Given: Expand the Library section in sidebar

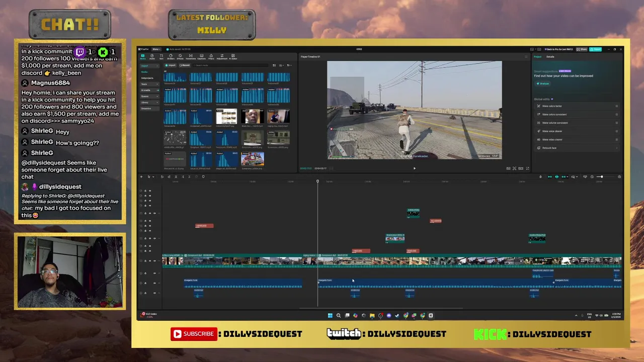Looking at the screenshot, I should coord(149,103).
